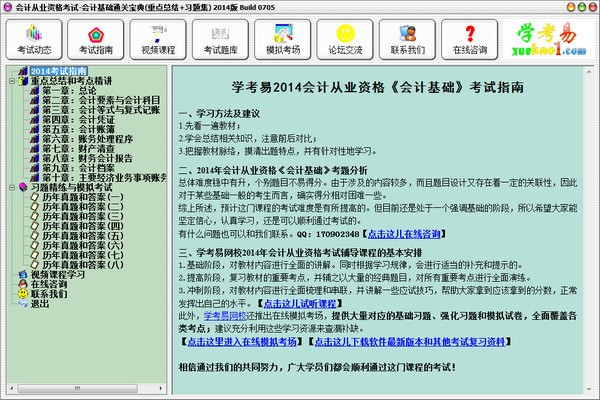The image size is (600, 400).
Task: Open 考试题库 toolbar button
Action: click(x=220, y=40)
